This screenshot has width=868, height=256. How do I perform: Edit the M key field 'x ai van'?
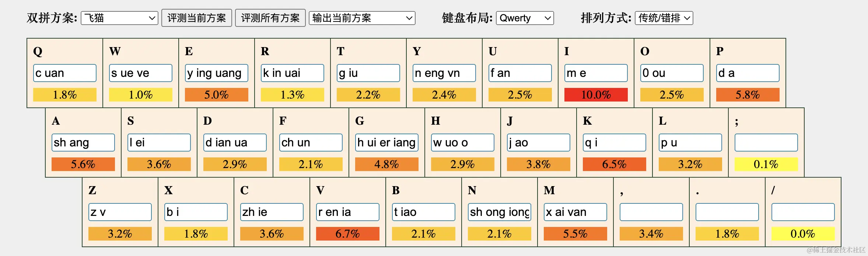click(x=575, y=212)
